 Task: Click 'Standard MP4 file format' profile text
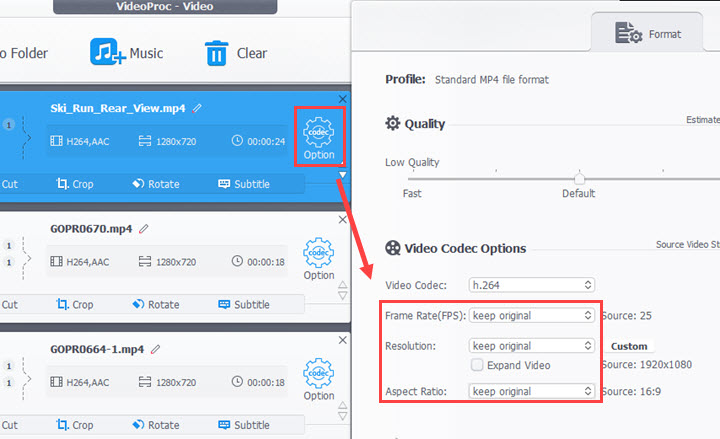492,80
